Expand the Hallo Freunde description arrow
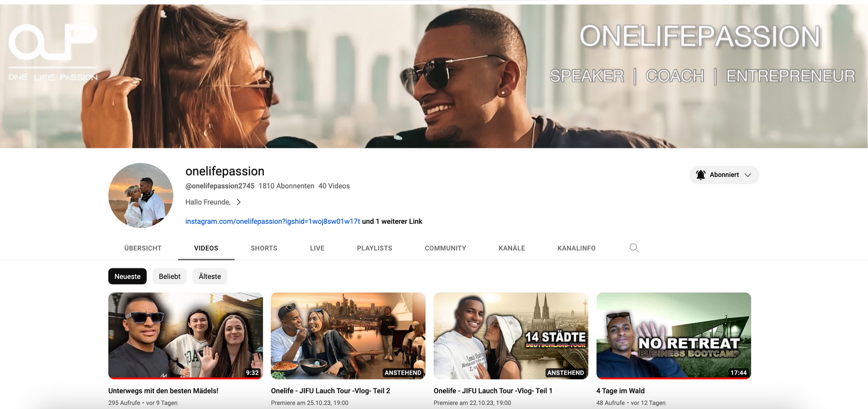Image resolution: width=868 pixels, height=409 pixels. 238,202
